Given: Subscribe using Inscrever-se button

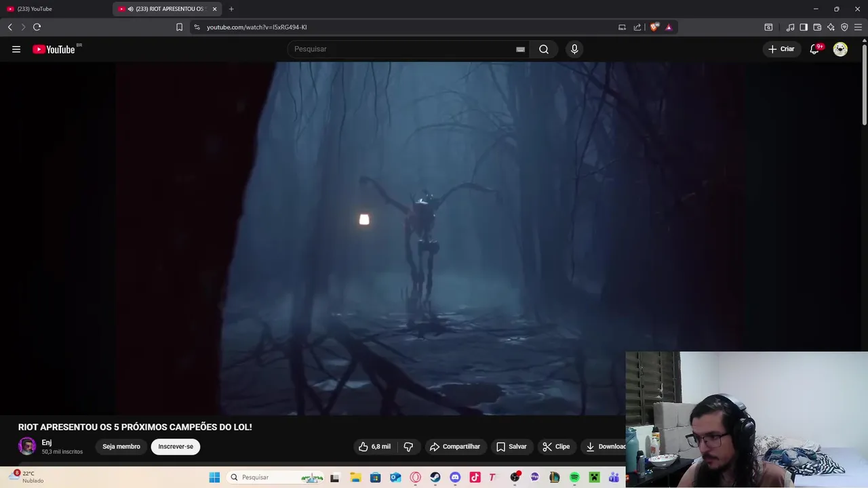Looking at the screenshot, I should [x=176, y=447].
